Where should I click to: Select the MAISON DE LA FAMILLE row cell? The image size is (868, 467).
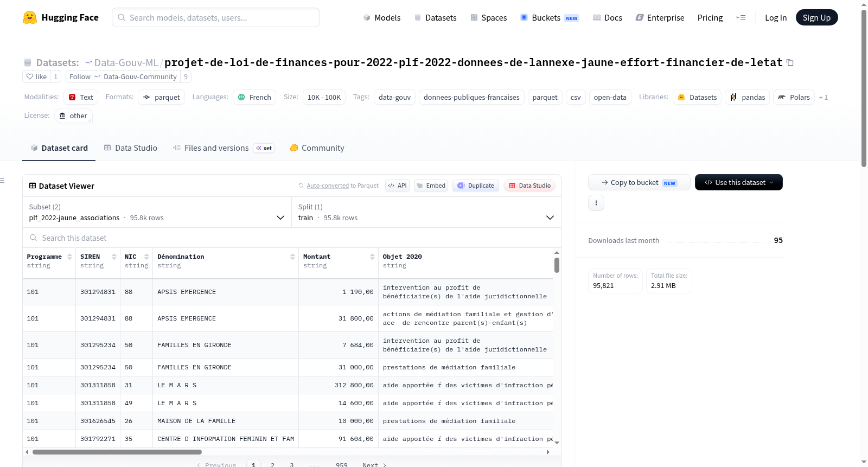coord(225,421)
